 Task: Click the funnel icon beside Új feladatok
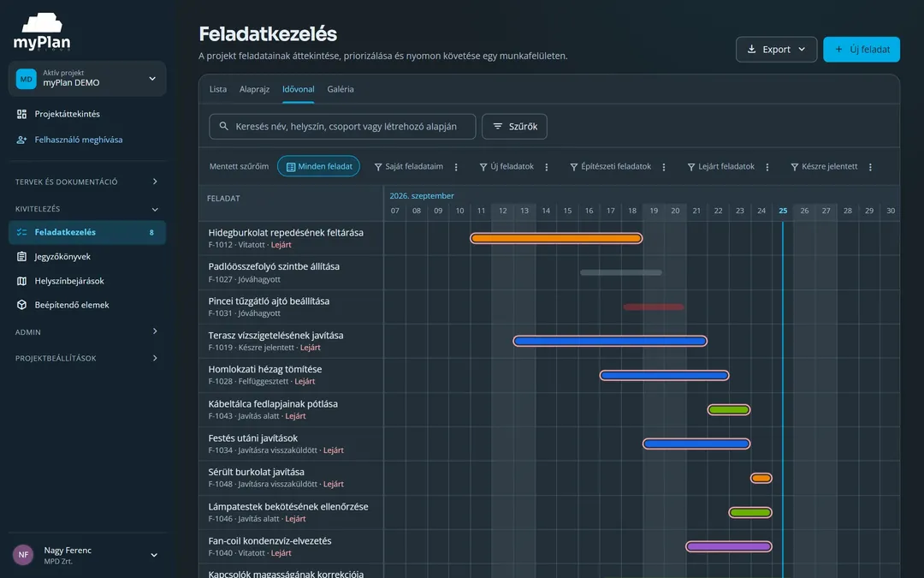(x=483, y=167)
